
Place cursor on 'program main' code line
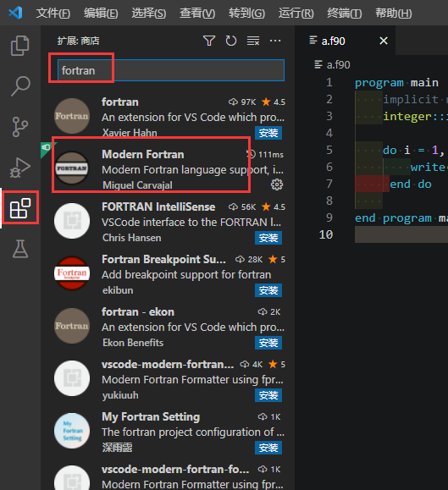pyautogui.click(x=396, y=83)
